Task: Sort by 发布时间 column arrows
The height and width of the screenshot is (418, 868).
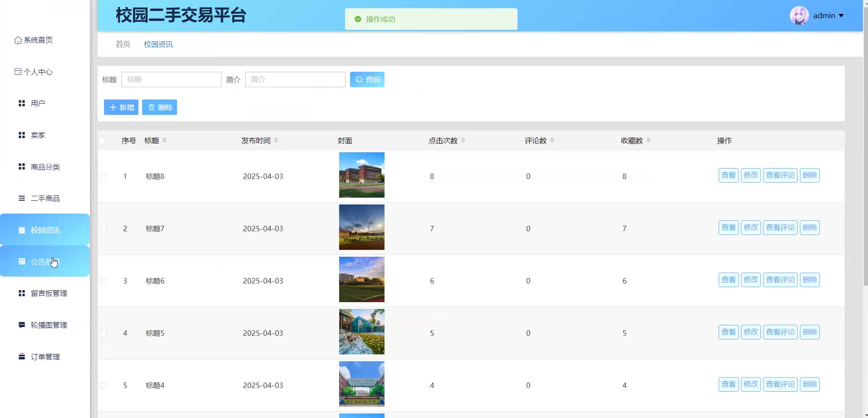Action: click(x=276, y=140)
